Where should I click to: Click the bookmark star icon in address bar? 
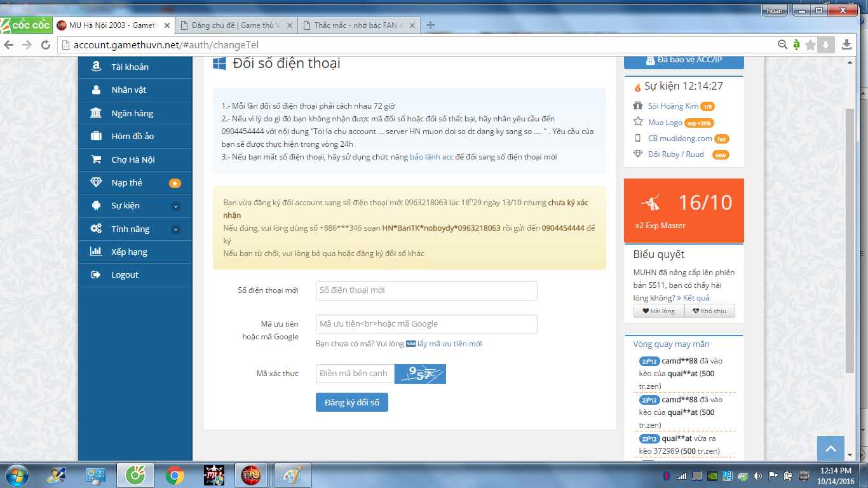coord(810,44)
